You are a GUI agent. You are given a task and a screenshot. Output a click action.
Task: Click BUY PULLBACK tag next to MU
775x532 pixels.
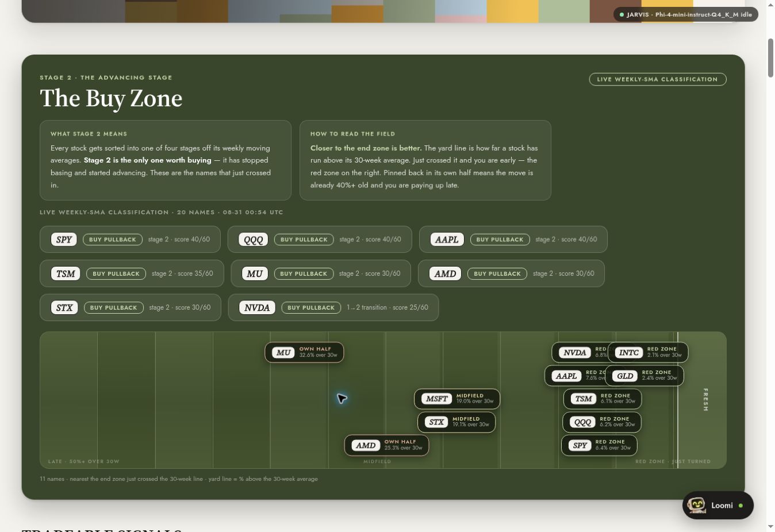(304, 273)
